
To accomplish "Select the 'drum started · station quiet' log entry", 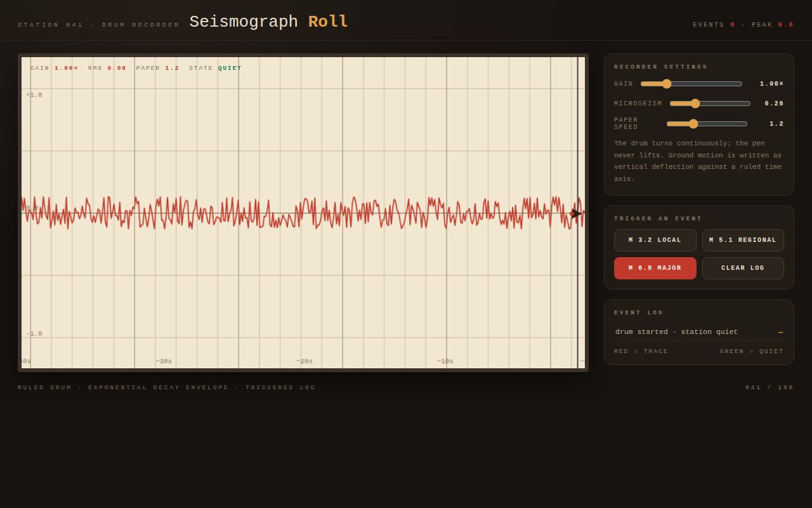I will (699, 332).
